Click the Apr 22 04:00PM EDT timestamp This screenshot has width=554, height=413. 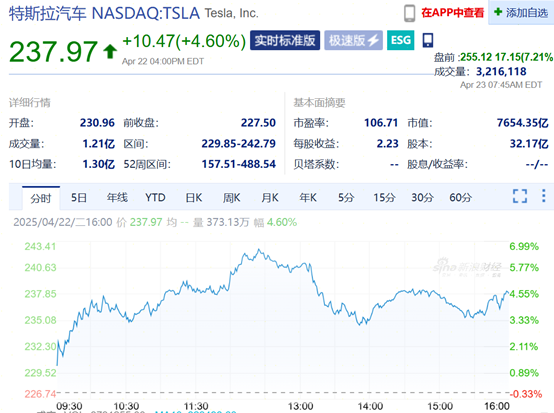pyautogui.click(x=163, y=61)
